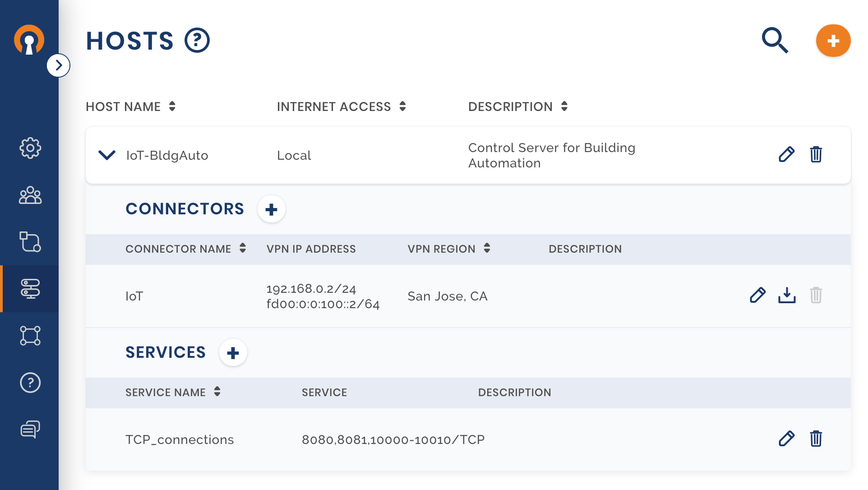Edit the TCP_connections service
Viewport: 868px width, 490px height.
pyautogui.click(x=786, y=439)
